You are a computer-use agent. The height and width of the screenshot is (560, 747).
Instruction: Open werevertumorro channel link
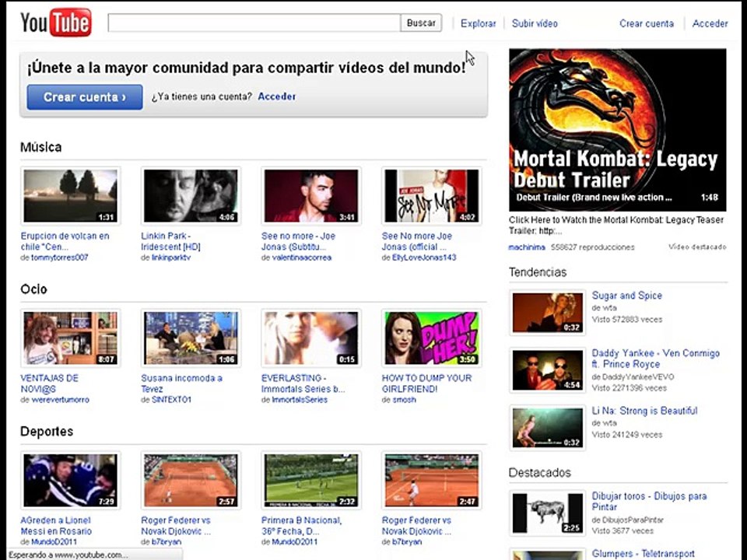(60, 400)
